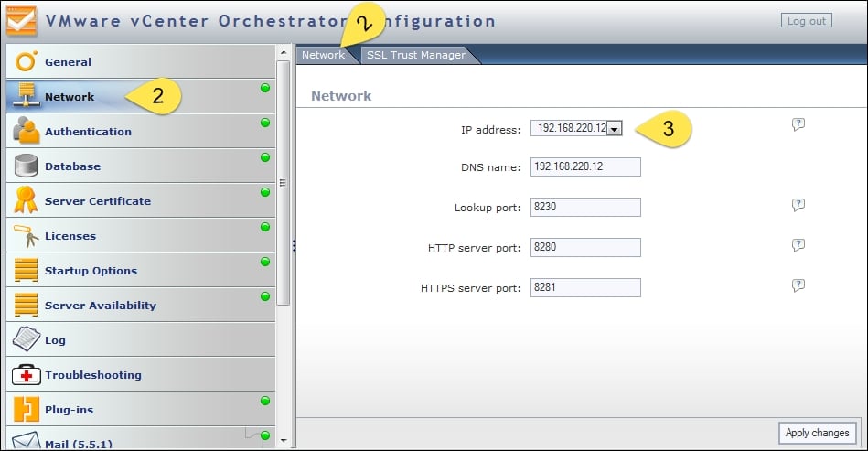Viewport: 868px width, 451px height.
Task: Open the General section icon
Action: [x=26, y=61]
